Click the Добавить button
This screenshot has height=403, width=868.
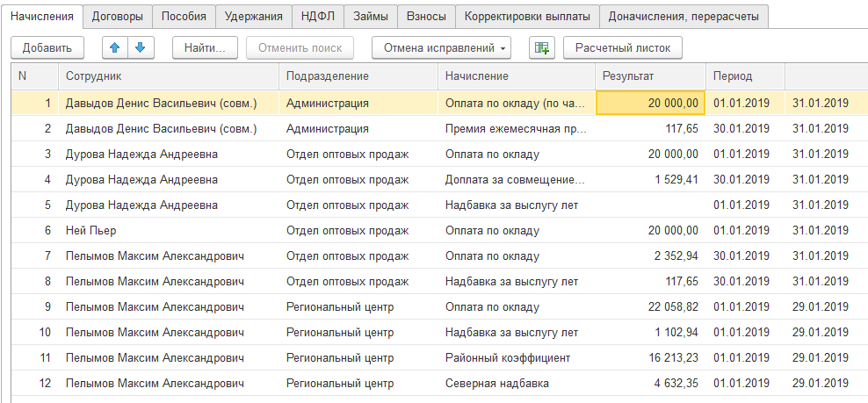click(x=47, y=47)
